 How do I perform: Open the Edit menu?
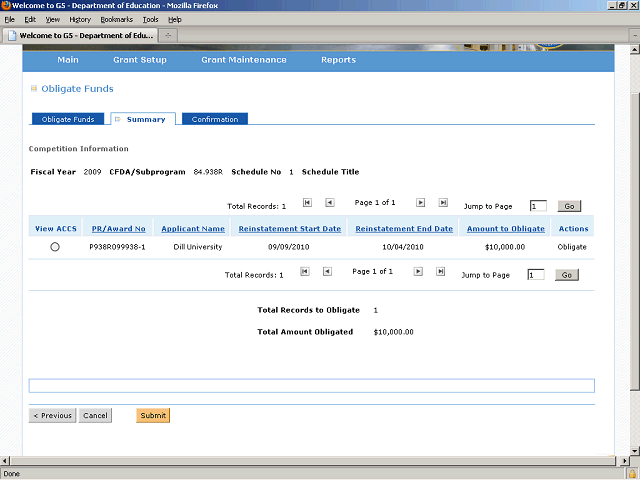30,20
